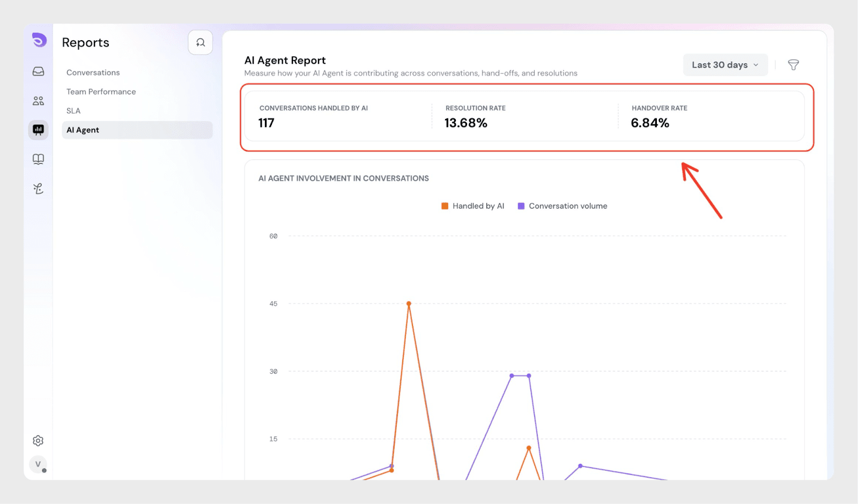Viewport: 858px width, 504px height.
Task: Select the SLA report
Action: pos(73,111)
